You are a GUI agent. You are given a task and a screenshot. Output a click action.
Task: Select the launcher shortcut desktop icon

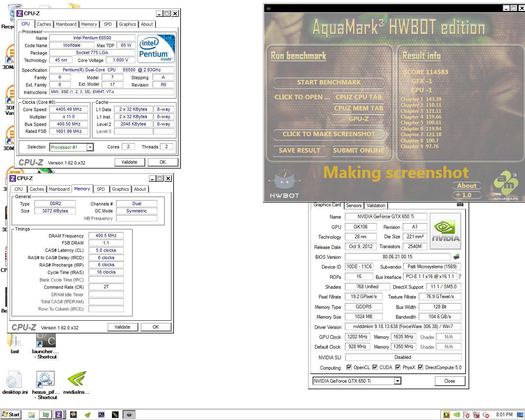coord(46,346)
